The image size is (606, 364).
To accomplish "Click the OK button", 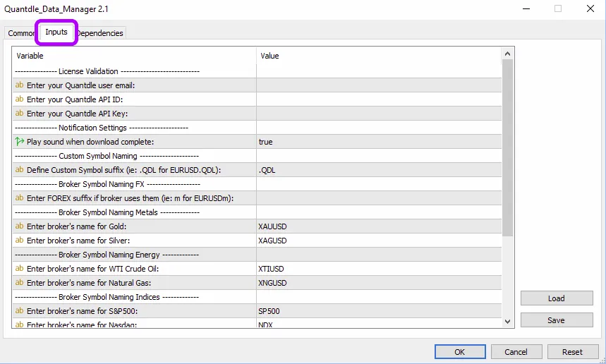I will (x=460, y=352).
